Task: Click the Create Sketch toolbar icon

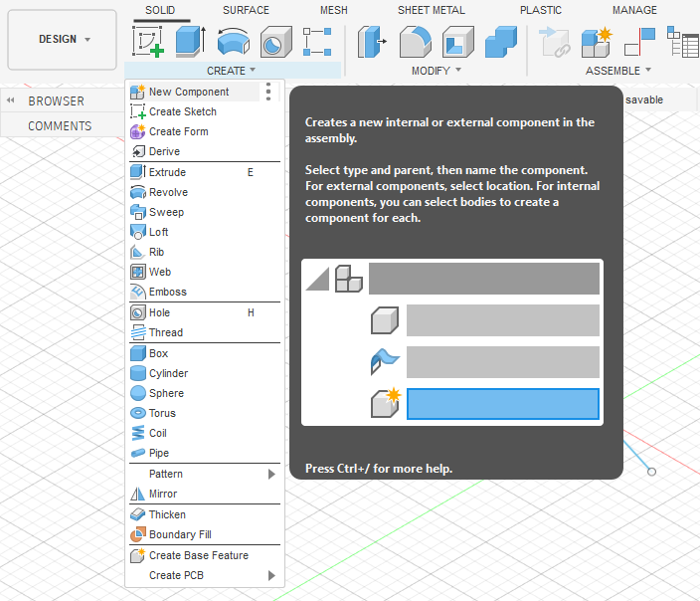Action: click(148, 42)
